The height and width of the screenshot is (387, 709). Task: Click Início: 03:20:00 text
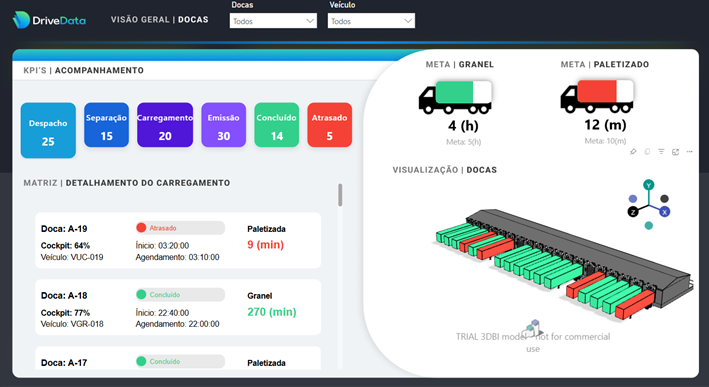[162, 245]
